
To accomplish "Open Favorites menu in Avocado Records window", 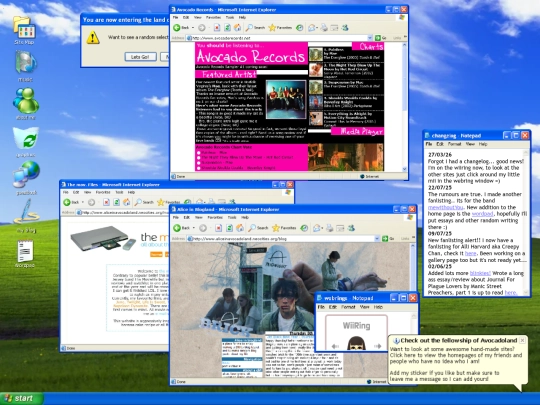I will [x=213, y=17].
